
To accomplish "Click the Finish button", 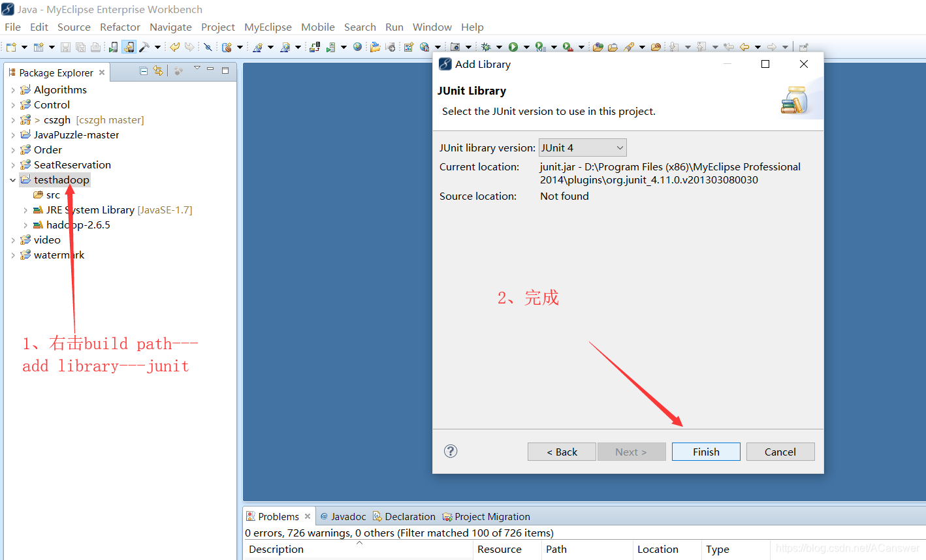I will (706, 452).
